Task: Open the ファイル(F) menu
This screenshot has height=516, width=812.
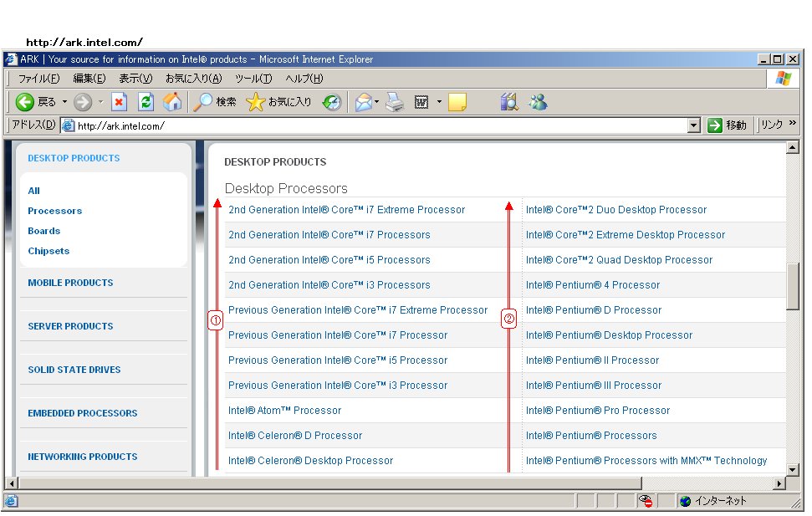Action: (38, 79)
